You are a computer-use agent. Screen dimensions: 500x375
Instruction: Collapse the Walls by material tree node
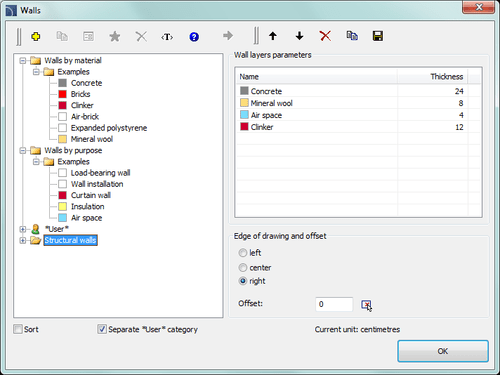23,61
